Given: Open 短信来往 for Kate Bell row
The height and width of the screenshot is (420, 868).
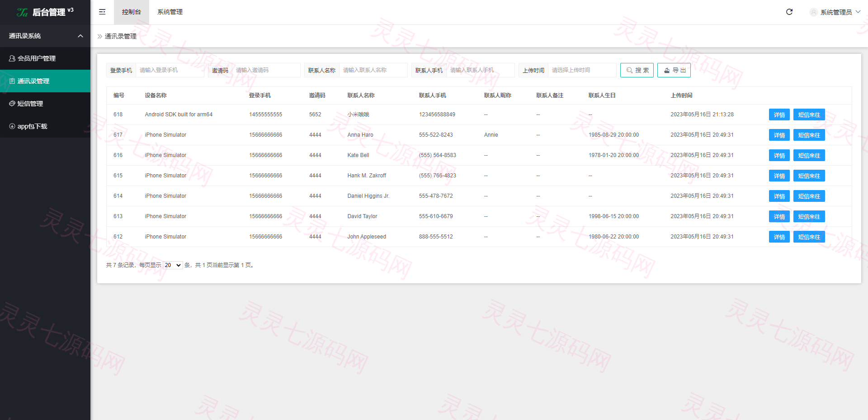Looking at the screenshot, I should coord(809,155).
